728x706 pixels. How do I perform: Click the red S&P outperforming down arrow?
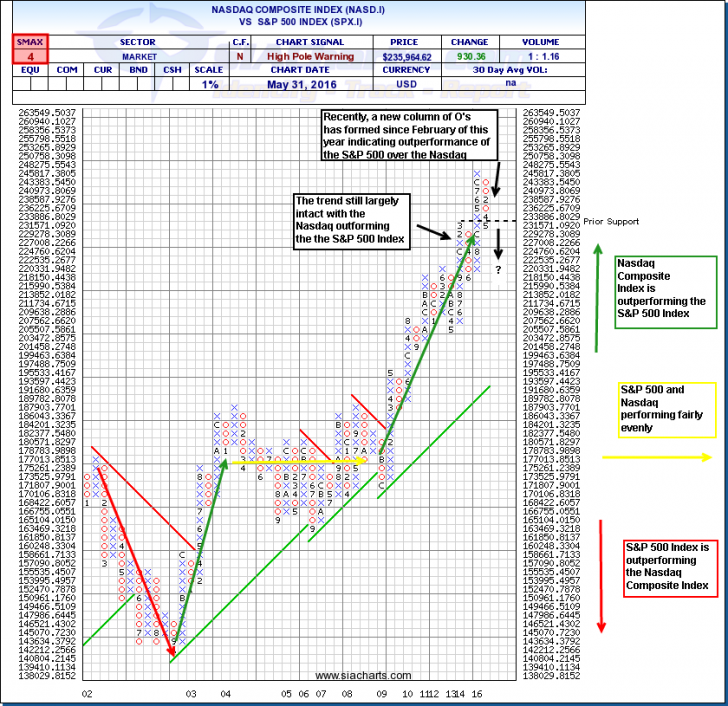click(x=601, y=575)
